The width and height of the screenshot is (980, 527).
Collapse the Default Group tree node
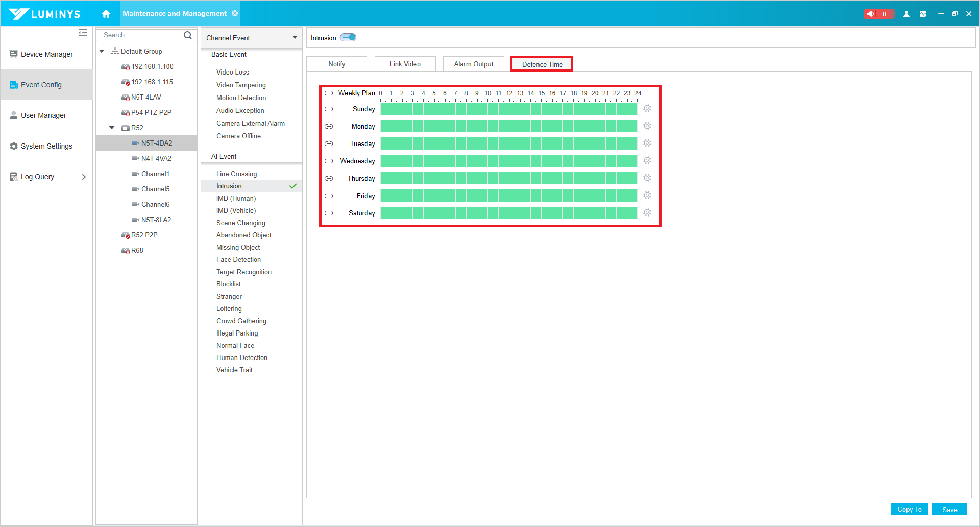pyautogui.click(x=102, y=51)
